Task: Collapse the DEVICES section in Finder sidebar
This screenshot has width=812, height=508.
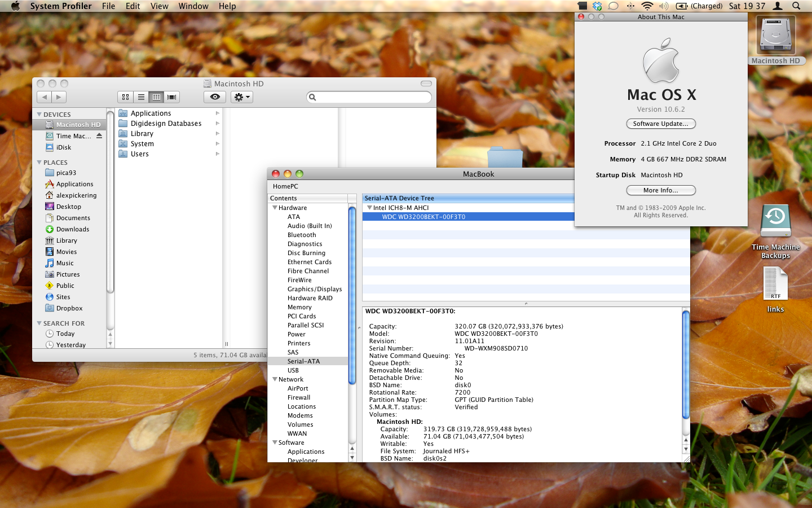Action: [39, 115]
